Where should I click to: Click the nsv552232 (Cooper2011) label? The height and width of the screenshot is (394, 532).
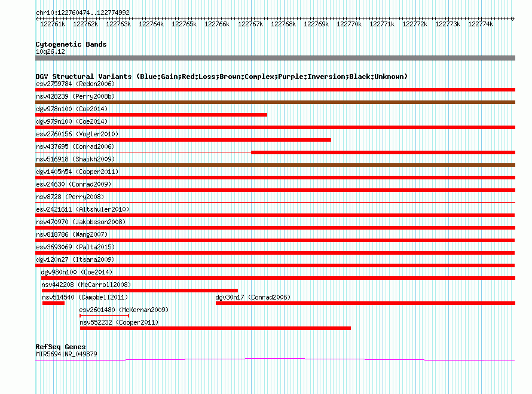tap(119, 322)
